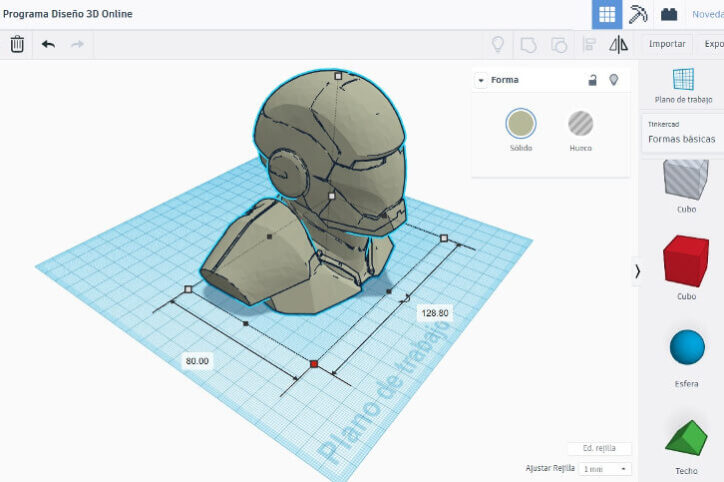The image size is (724, 482).
Task: Open the Sólido color swatch
Action: coord(520,124)
